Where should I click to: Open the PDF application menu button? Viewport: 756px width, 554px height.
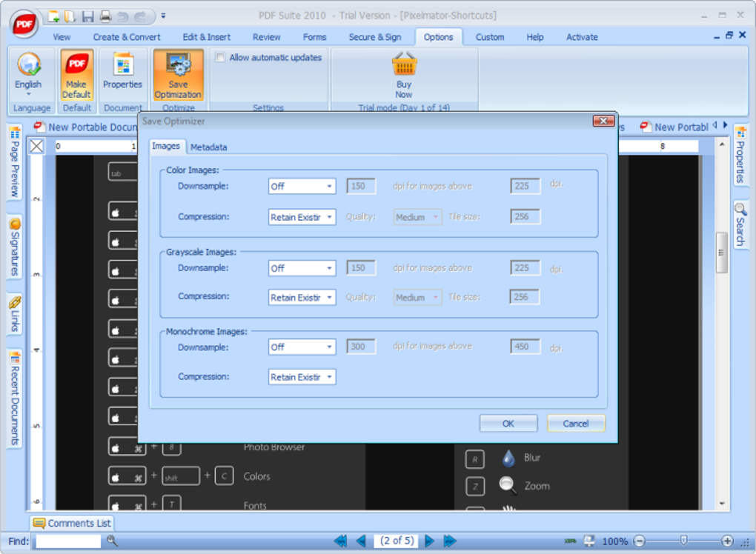[24, 24]
